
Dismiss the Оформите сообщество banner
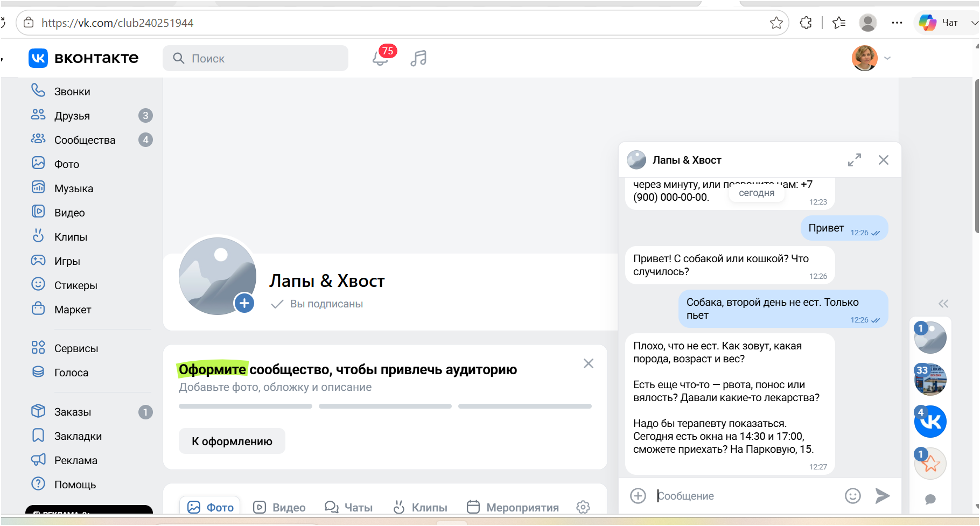pos(589,363)
